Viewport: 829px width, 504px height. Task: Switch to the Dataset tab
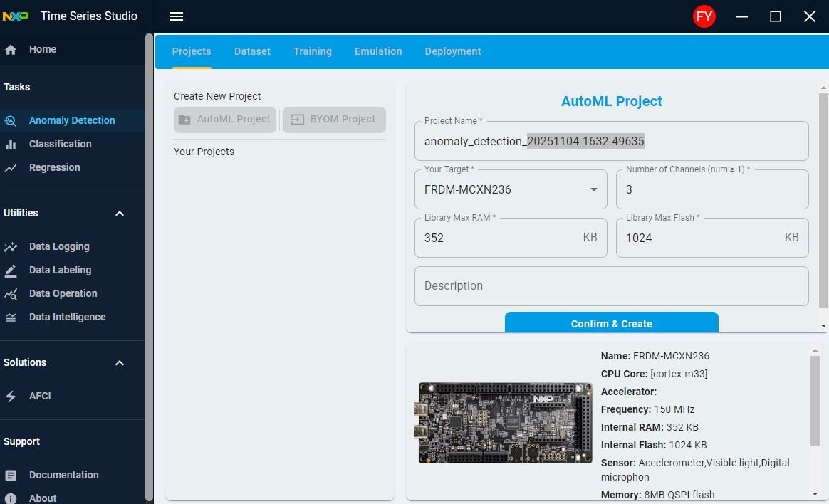point(252,51)
